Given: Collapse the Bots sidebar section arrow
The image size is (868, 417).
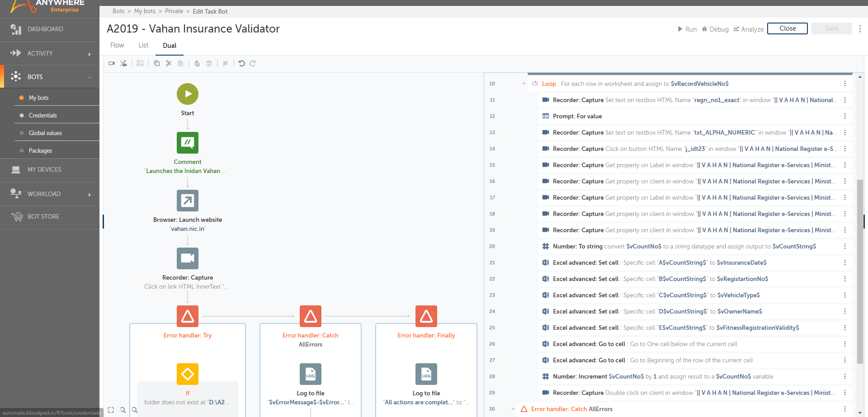Looking at the screenshot, I should [90, 77].
